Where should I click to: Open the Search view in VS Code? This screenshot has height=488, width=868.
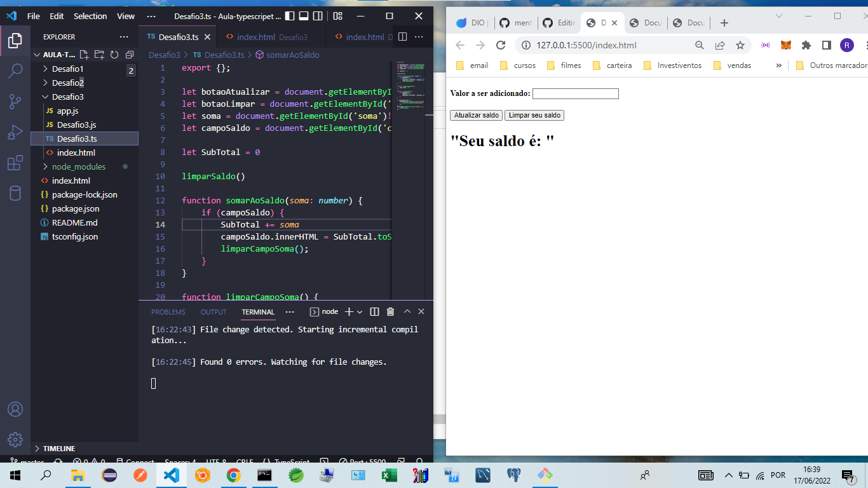click(x=15, y=71)
